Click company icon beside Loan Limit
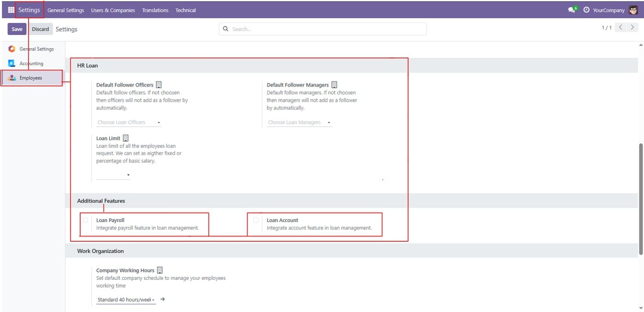 click(126, 138)
